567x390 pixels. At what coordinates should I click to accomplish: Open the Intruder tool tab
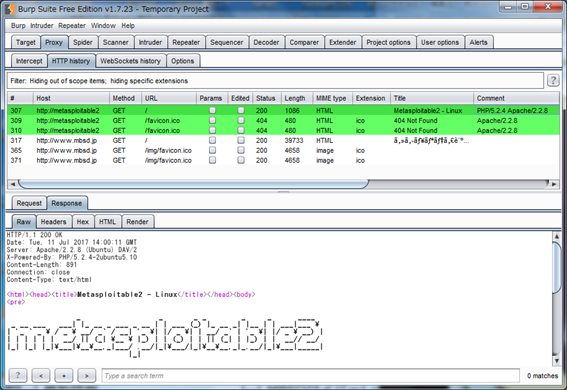point(150,42)
